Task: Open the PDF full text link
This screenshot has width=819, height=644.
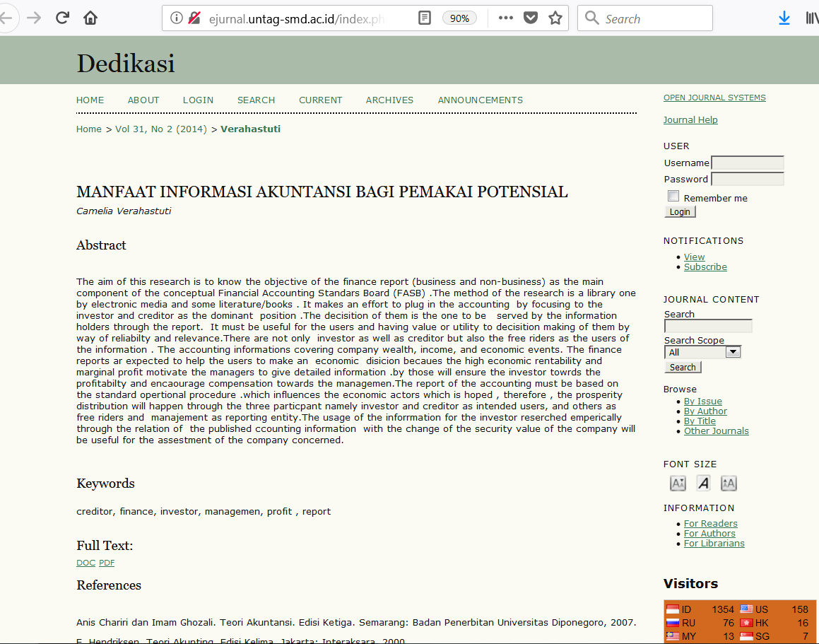Action: [107, 563]
